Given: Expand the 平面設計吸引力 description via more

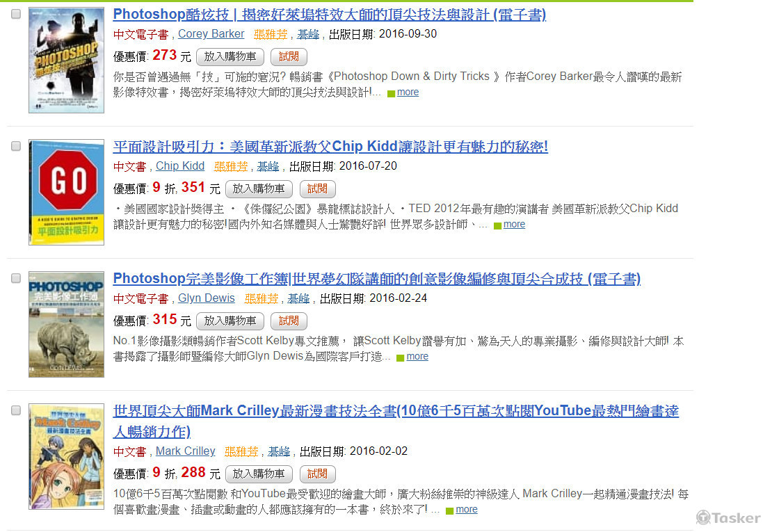Looking at the screenshot, I should click(514, 224).
